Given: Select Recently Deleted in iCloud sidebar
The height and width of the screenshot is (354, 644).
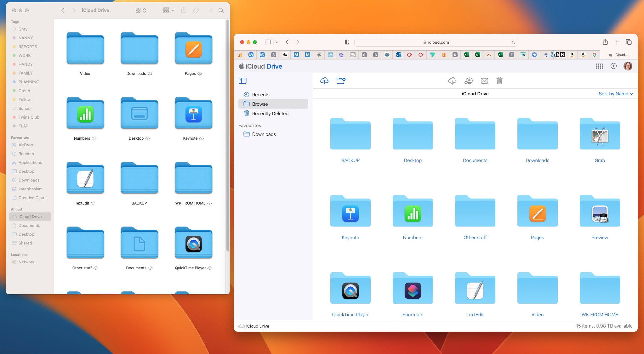Looking at the screenshot, I should click(x=270, y=113).
